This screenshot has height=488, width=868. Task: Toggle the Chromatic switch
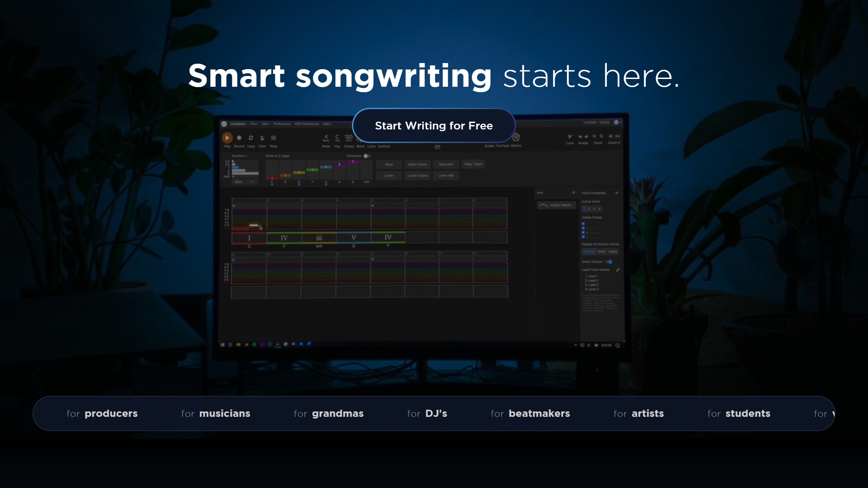367,156
